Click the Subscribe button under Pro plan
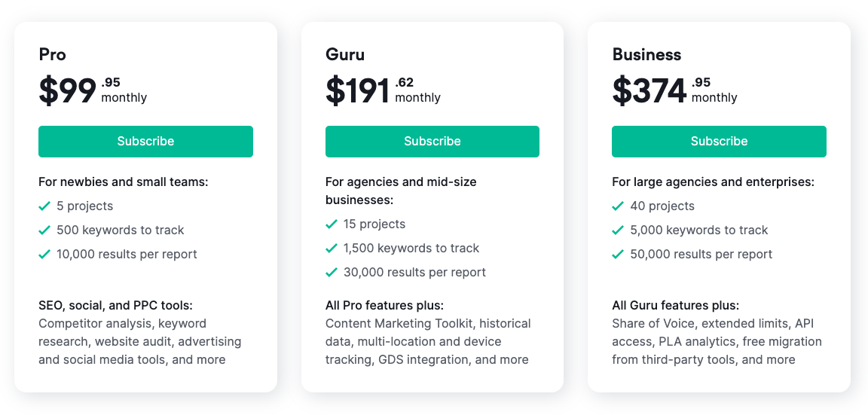The width and height of the screenshot is (868, 415). coord(145,142)
